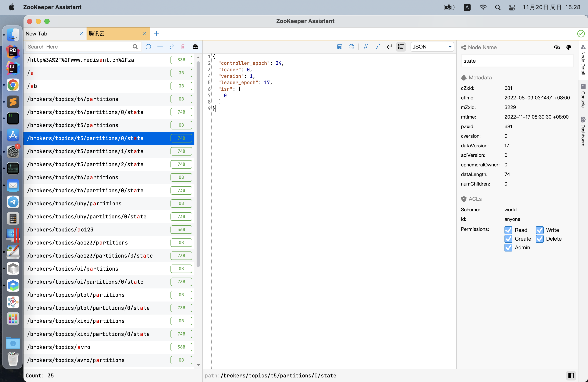Click the link icon next to Node Name
Image resolution: width=588 pixels, height=382 pixels.
(557, 47)
